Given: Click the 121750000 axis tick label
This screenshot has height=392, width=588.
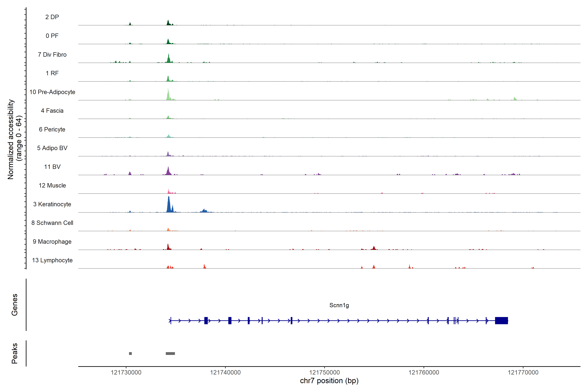Looking at the screenshot, I should point(325,373).
